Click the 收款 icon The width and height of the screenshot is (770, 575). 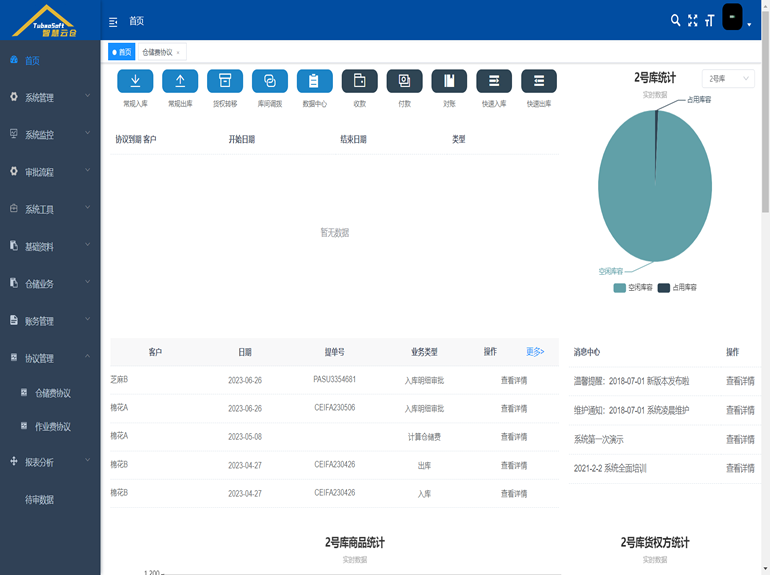(360, 82)
